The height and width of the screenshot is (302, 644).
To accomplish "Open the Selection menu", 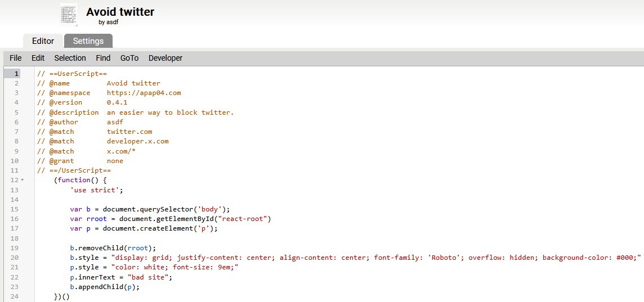I will (70, 58).
